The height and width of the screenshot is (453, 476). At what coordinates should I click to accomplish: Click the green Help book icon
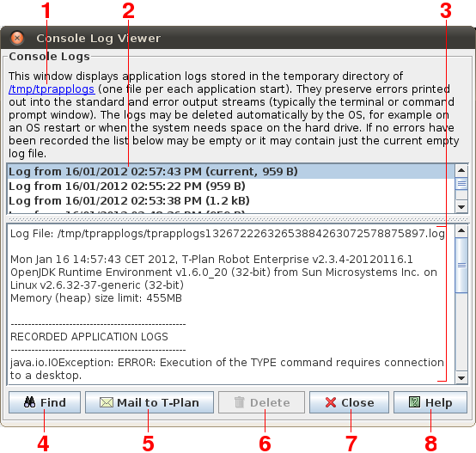[x=414, y=402]
